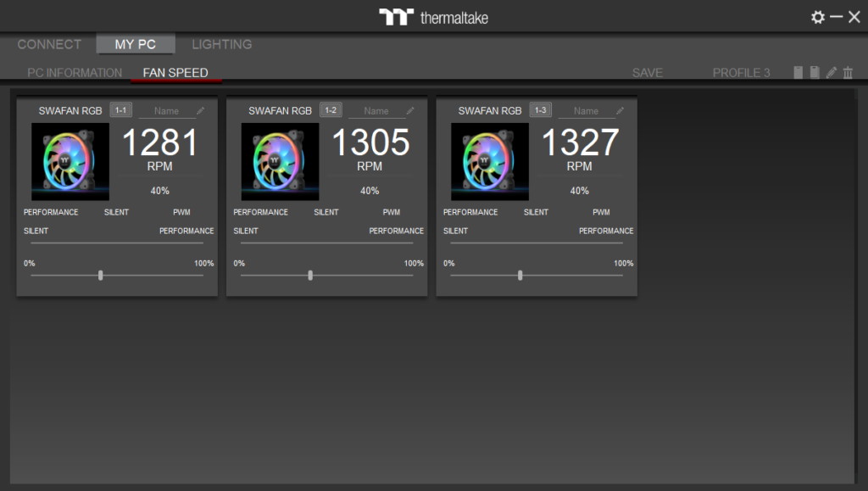Select SILENT mode for fan 1-1
Image resolution: width=868 pixels, height=491 pixels.
(116, 212)
